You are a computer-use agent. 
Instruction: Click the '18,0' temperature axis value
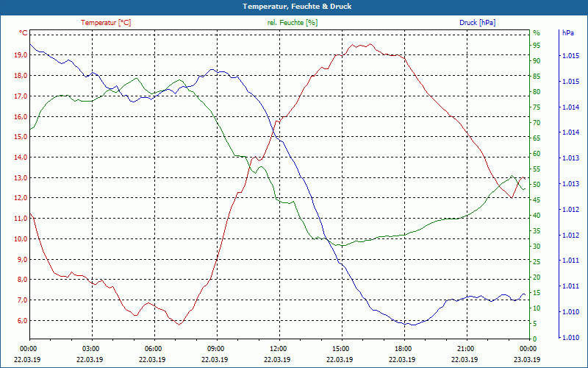point(21,76)
